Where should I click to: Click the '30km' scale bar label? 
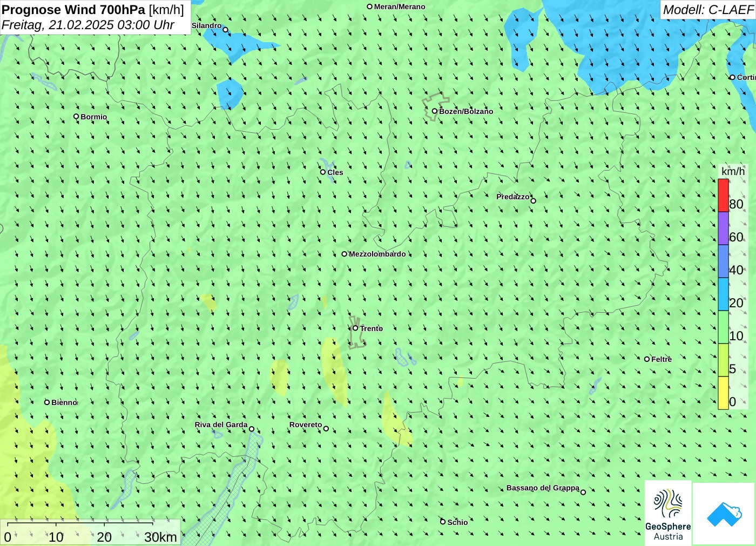tap(161, 537)
